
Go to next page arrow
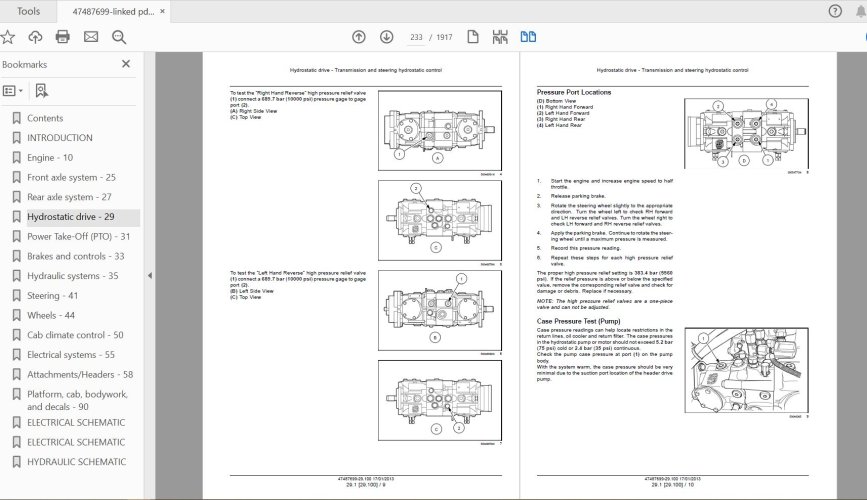387,37
